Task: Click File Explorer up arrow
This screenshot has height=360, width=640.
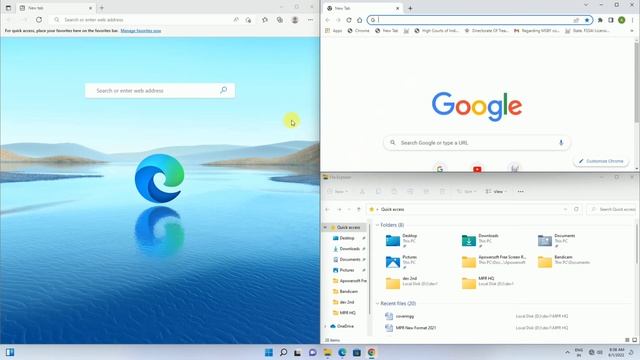Action: (x=359, y=209)
